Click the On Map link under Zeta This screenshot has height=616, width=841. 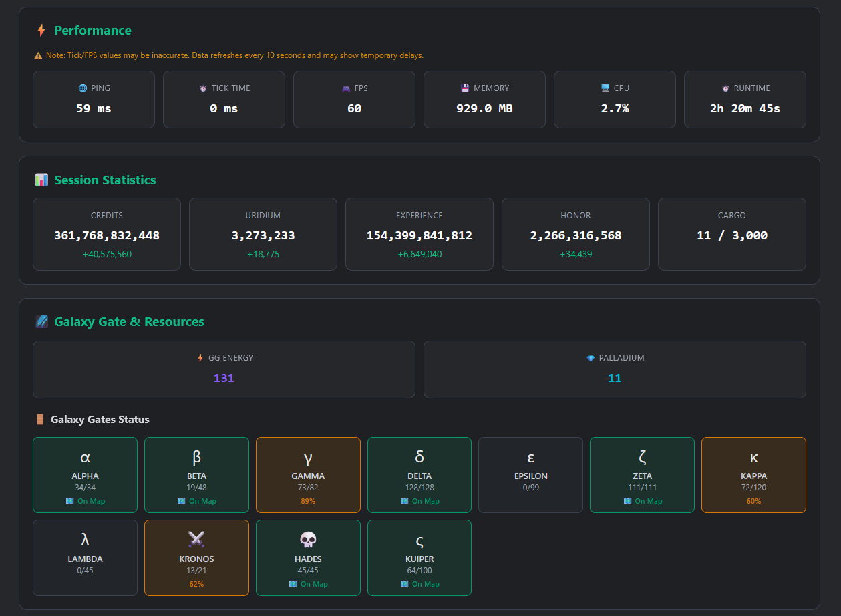point(642,501)
